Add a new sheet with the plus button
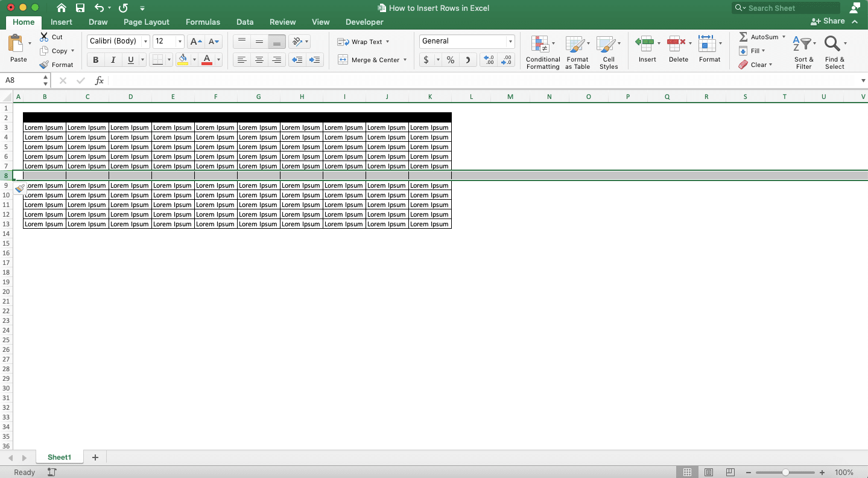Viewport: 868px width, 478px height. 94,457
